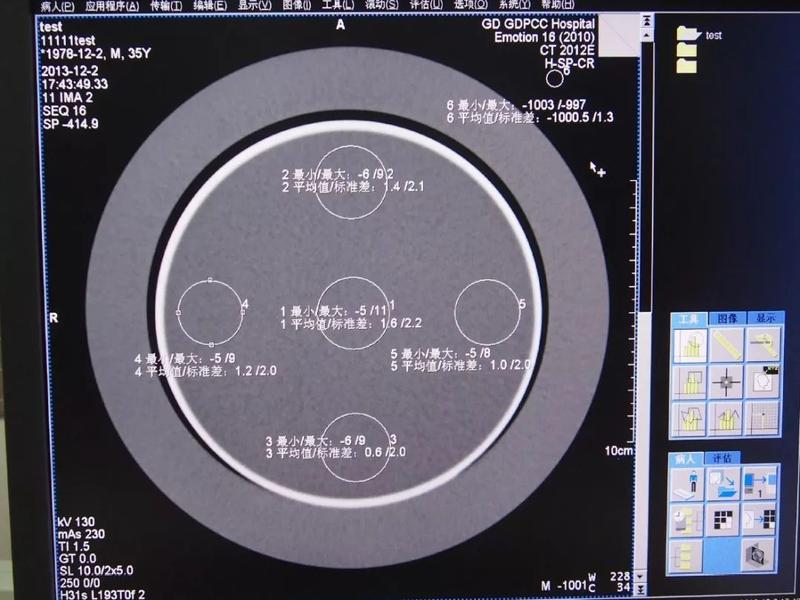
Task: Open the 图像(I) menu
Action: [x=296, y=6]
